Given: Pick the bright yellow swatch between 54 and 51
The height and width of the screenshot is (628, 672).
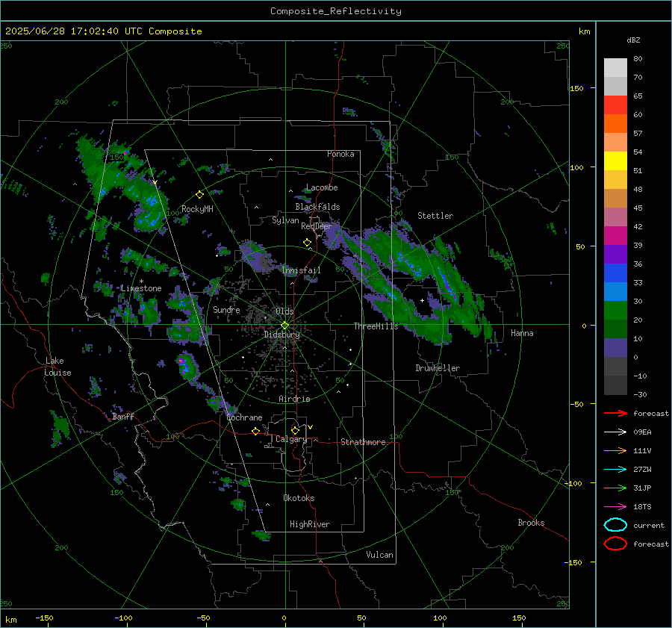Looking at the screenshot, I should [615, 161].
